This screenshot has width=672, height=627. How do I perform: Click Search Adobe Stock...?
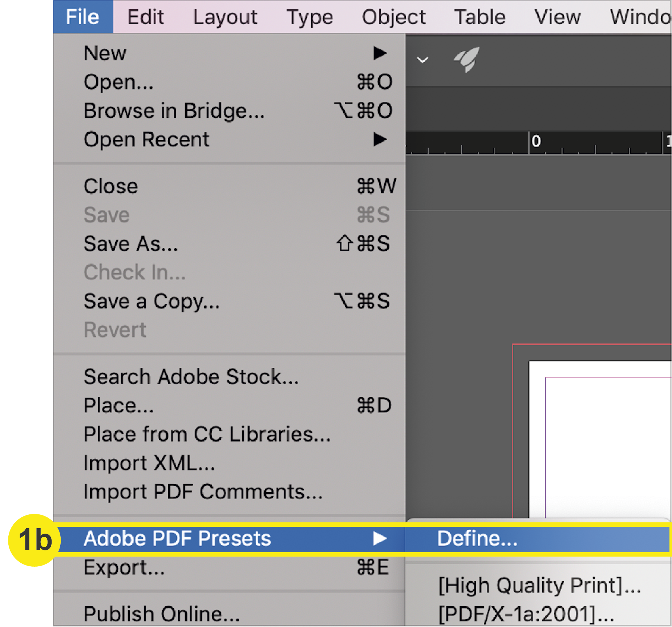click(x=229, y=377)
